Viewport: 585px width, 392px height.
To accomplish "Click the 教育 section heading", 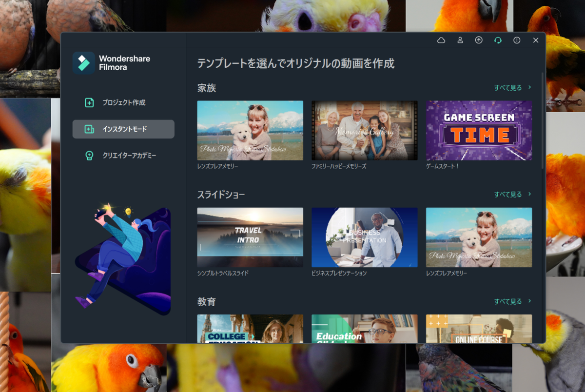I will click(207, 302).
